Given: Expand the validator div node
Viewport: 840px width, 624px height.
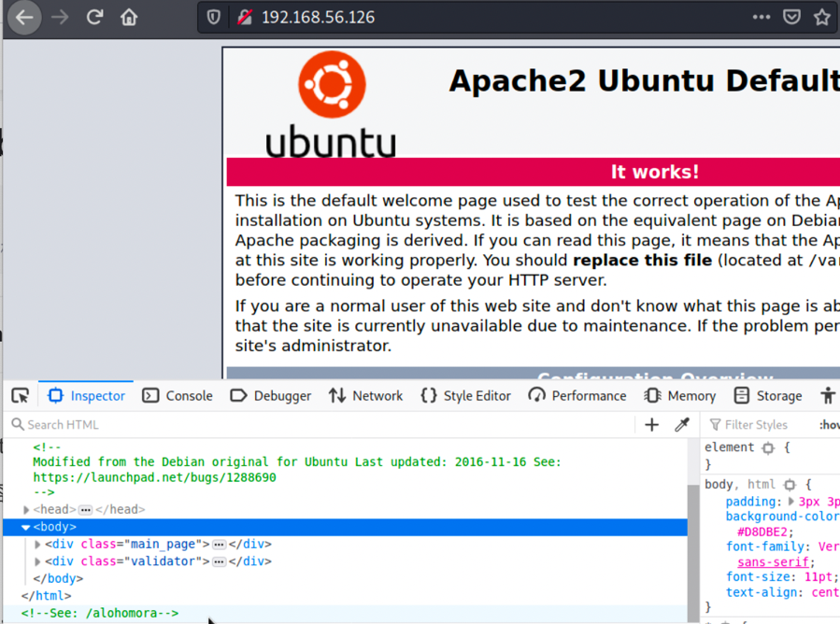Looking at the screenshot, I should [x=37, y=561].
